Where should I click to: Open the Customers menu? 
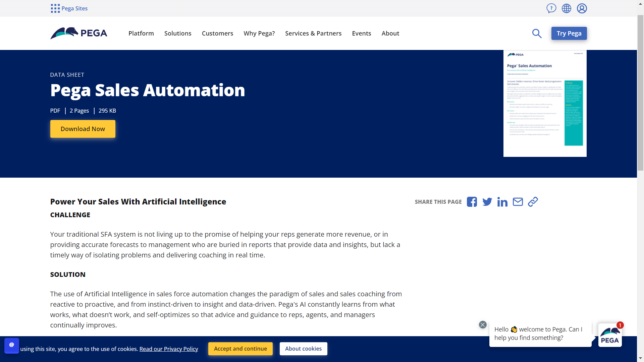(217, 33)
